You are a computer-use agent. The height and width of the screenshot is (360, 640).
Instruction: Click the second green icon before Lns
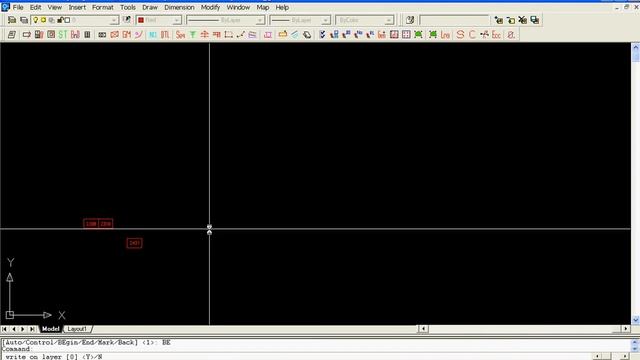433,35
